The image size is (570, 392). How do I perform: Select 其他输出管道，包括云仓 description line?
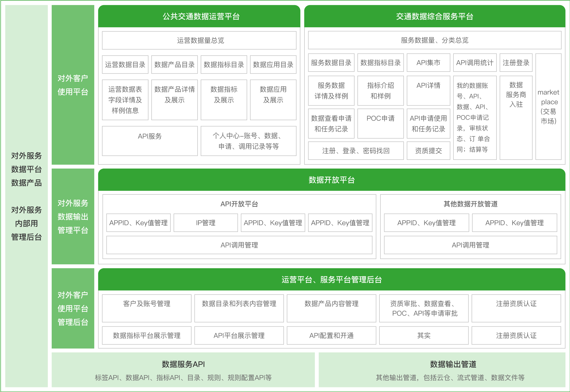point(450,377)
